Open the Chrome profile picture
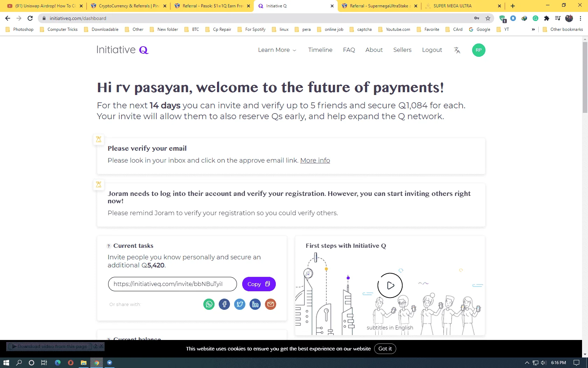Screen dimensions: 588x368 tap(569, 18)
